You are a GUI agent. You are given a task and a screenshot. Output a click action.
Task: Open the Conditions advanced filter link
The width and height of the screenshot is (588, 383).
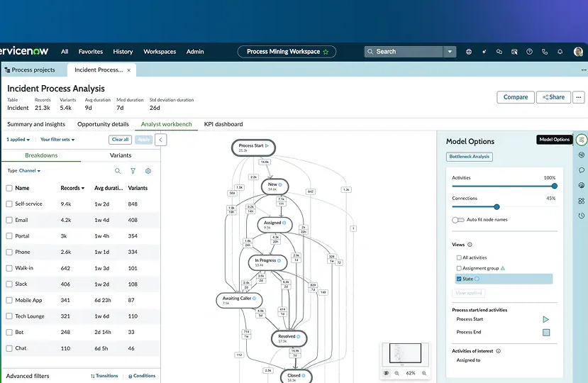[x=142, y=376]
